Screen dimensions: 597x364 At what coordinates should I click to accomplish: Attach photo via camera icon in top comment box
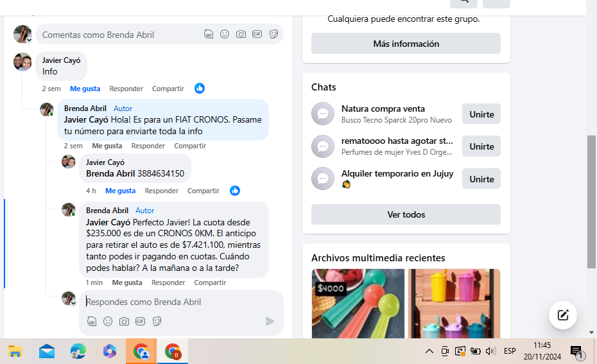[x=241, y=34]
